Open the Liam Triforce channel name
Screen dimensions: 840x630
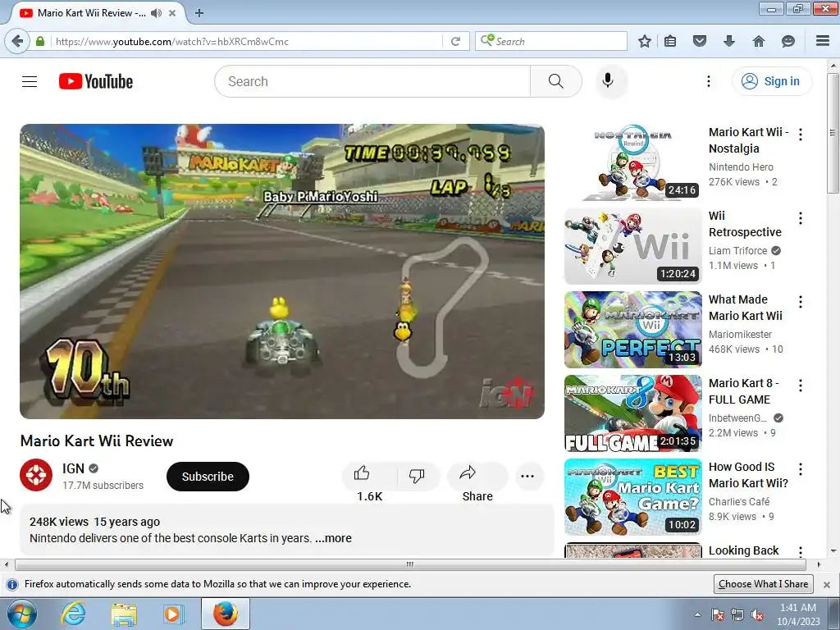tap(737, 250)
